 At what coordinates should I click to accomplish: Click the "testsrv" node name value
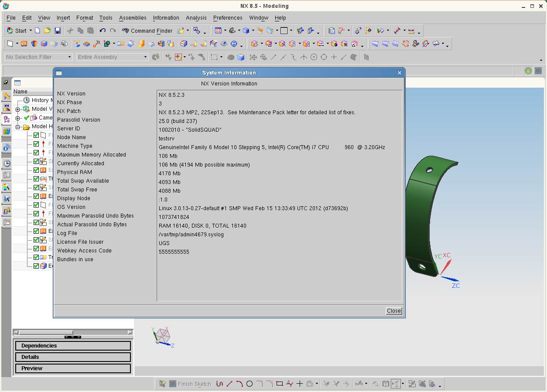166,139
